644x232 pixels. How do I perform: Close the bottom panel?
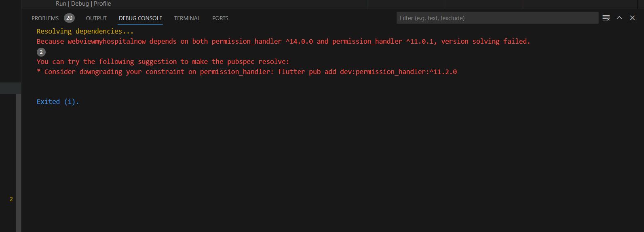pyautogui.click(x=633, y=18)
